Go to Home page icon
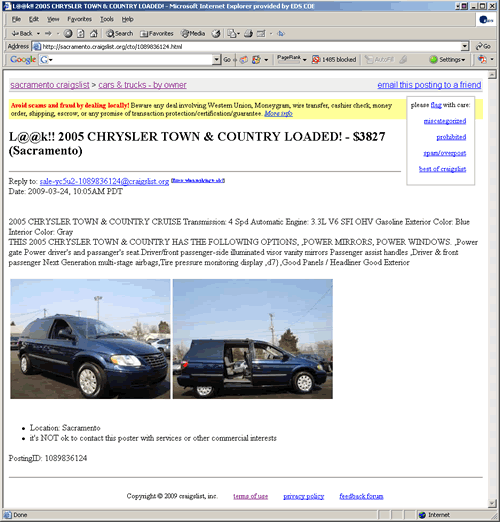Image resolution: width=500 pixels, height=523 pixels. point(94,33)
